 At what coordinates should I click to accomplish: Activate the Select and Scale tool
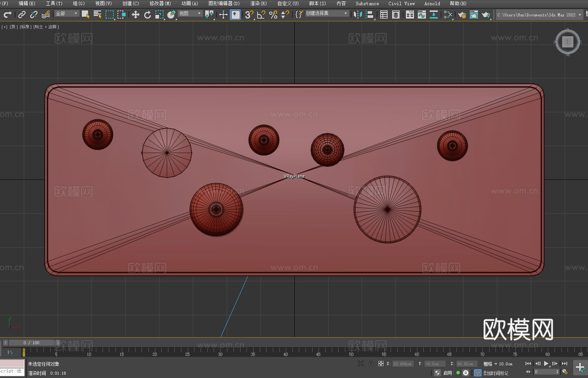pos(159,14)
